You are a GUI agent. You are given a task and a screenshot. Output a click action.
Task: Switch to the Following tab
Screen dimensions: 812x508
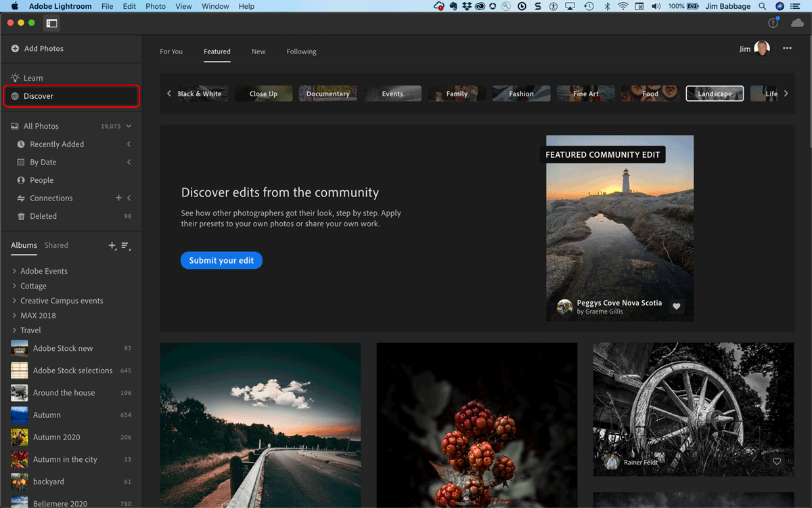[x=301, y=51]
